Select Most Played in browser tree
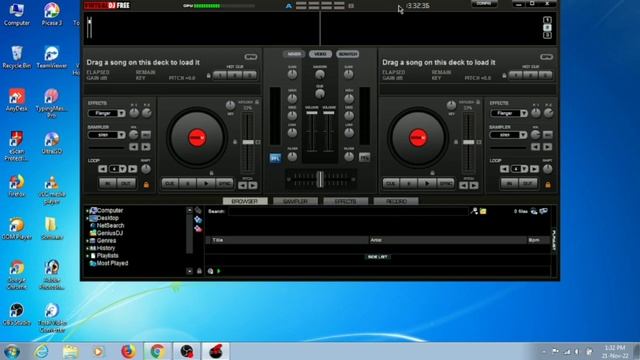The height and width of the screenshot is (360, 640). pos(112,263)
